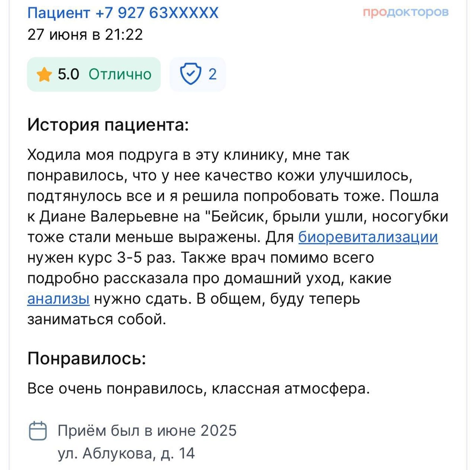Follow the анализы link
Screen dimensions: 476x470
click(x=58, y=300)
